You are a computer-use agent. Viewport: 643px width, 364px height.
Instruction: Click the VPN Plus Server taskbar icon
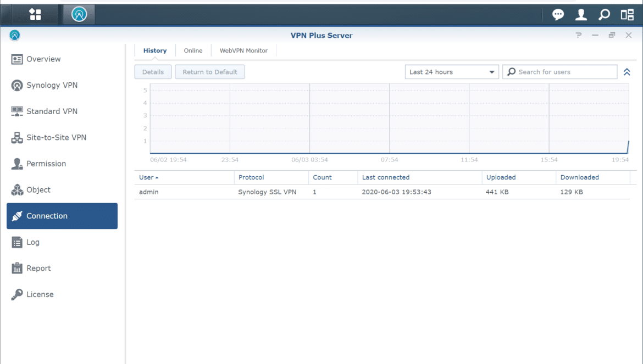tap(79, 14)
